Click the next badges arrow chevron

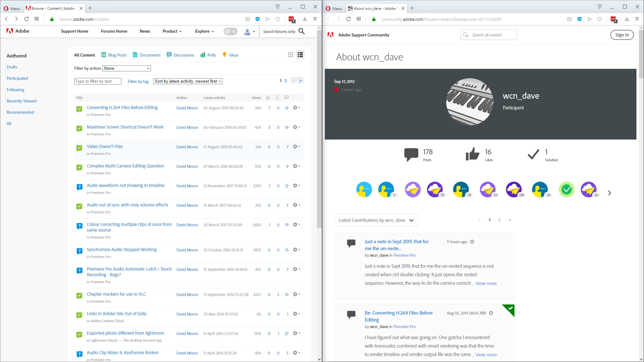(x=609, y=193)
